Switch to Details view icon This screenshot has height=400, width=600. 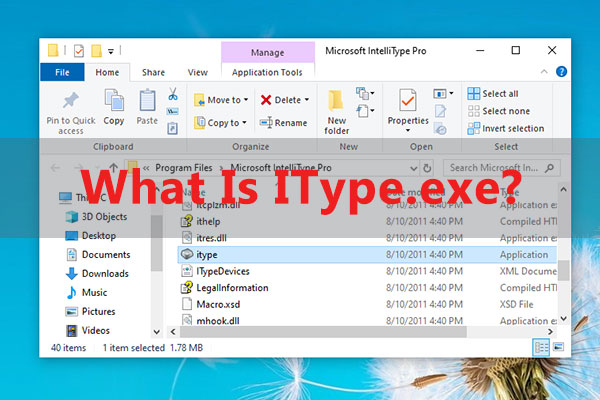coord(541,347)
